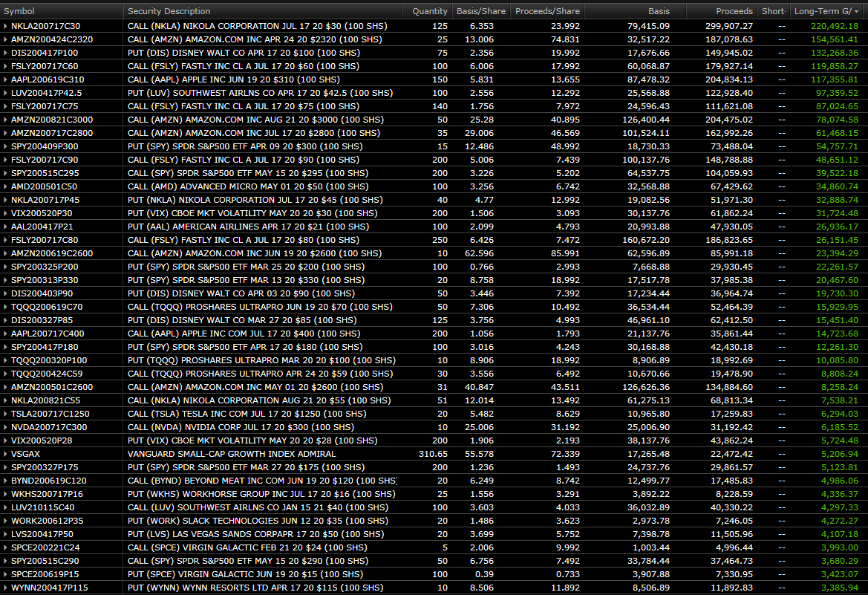868x595 pixels.
Task: Expand the AMZN200424C2320 row
Action: coord(5,39)
